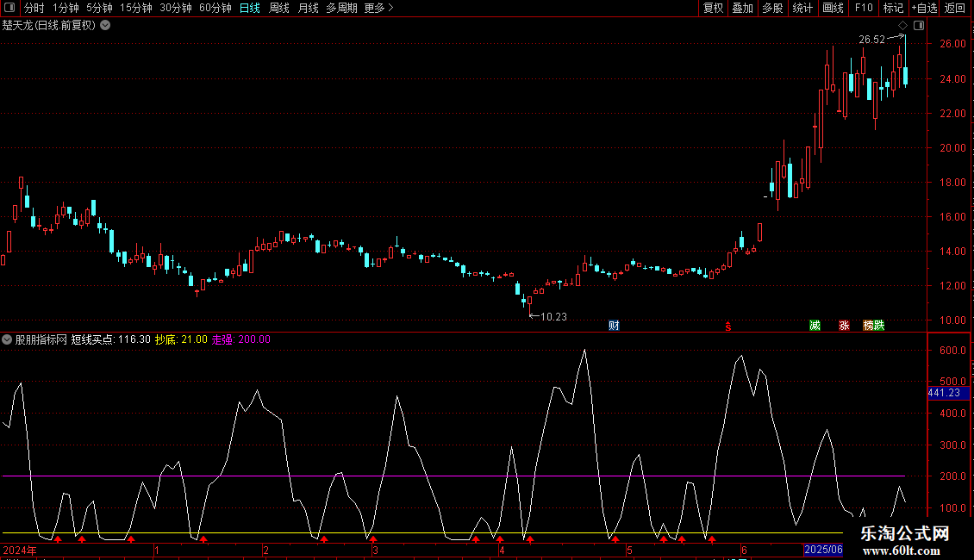
Task: Click the 统计 statistics button
Action: [802, 8]
